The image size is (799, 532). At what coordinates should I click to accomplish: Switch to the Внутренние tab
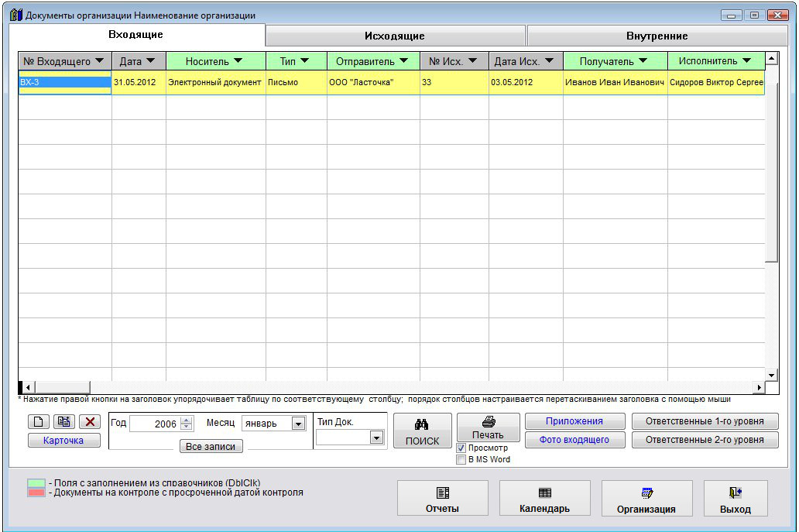pyautogui.click(x=657, y=36)
